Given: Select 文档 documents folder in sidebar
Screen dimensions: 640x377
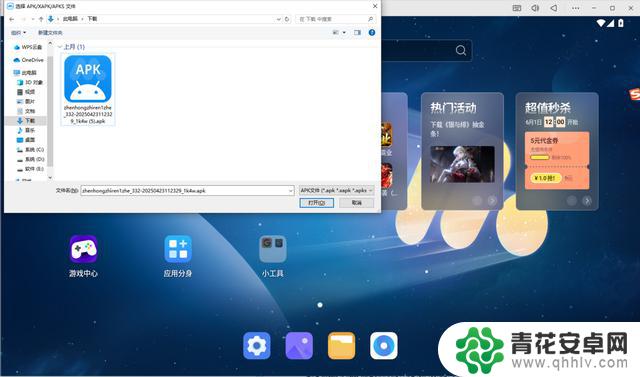Looking at the screenshot, I should [x=26, y=111].
